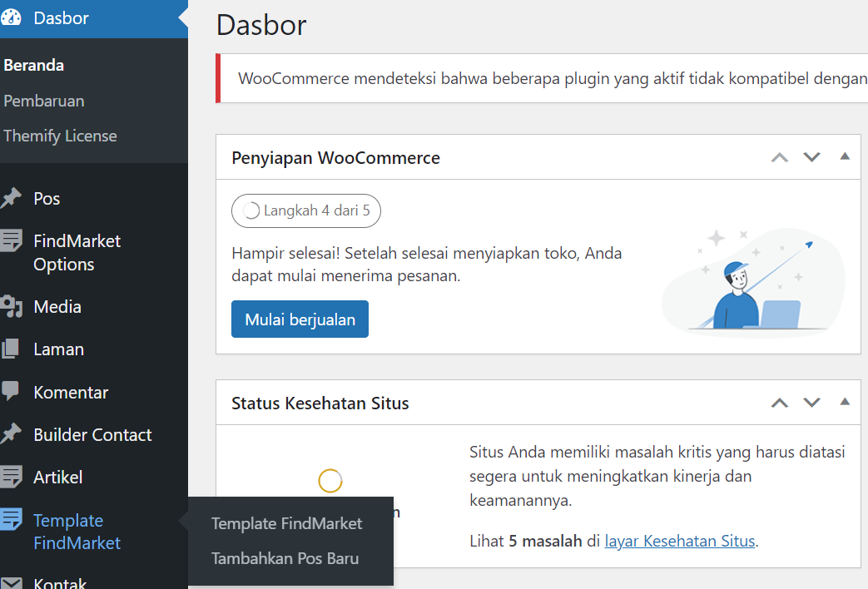Move Status Kesehatan Situs panel up

tap(780, 403)
